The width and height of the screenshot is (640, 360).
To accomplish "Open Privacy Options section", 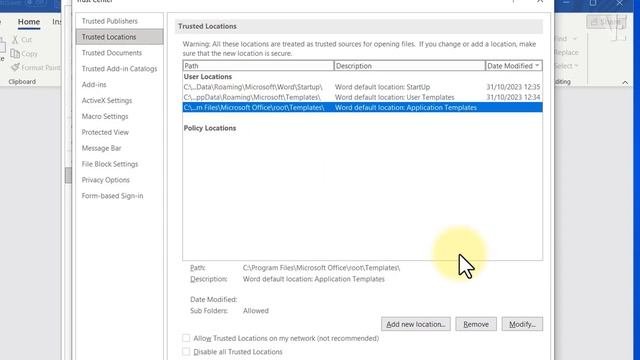I will point(105,180).
